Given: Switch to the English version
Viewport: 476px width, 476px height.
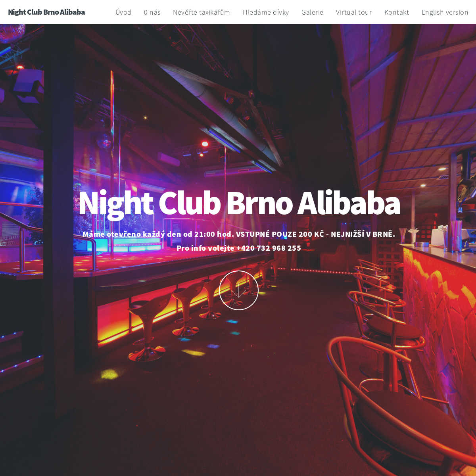Looking at the screenshot, I should click(445, 12).
